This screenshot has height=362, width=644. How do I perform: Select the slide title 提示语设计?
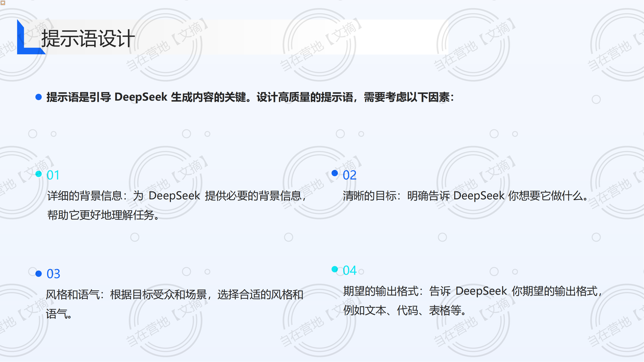click(88, 38)
